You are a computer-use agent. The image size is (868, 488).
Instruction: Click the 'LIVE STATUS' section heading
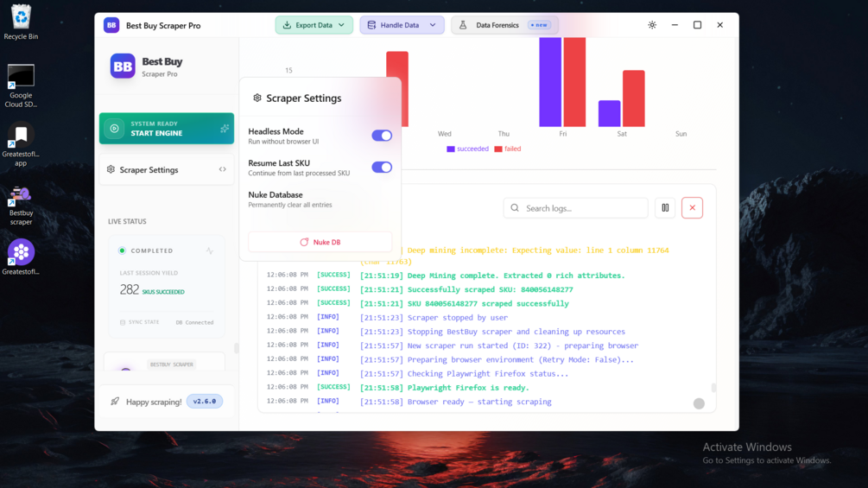coord(127,221)
